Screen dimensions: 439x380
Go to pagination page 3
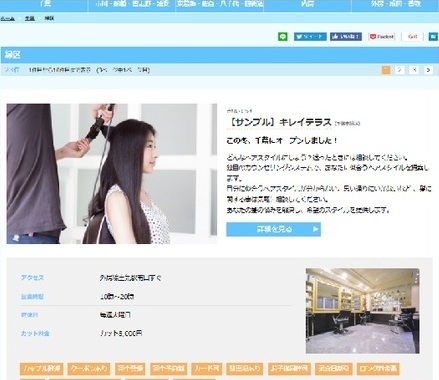coord(414,70)
